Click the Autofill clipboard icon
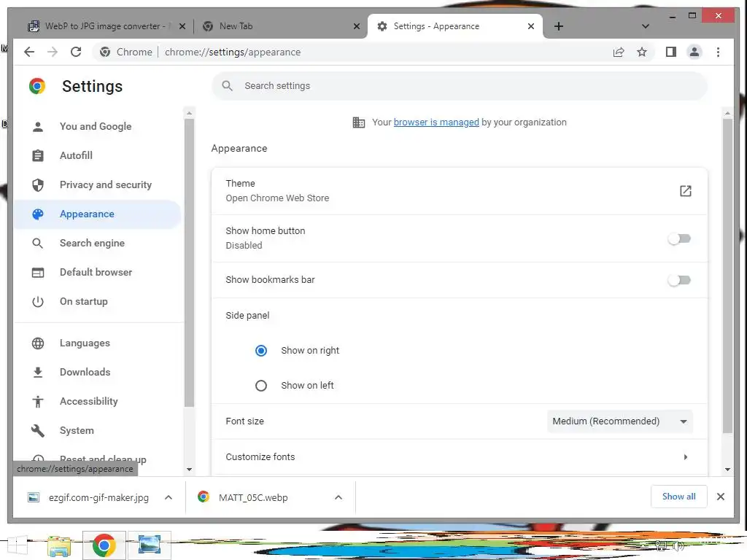Image resolution: width=747 pixels, height=560 pixels. point(38,155)
